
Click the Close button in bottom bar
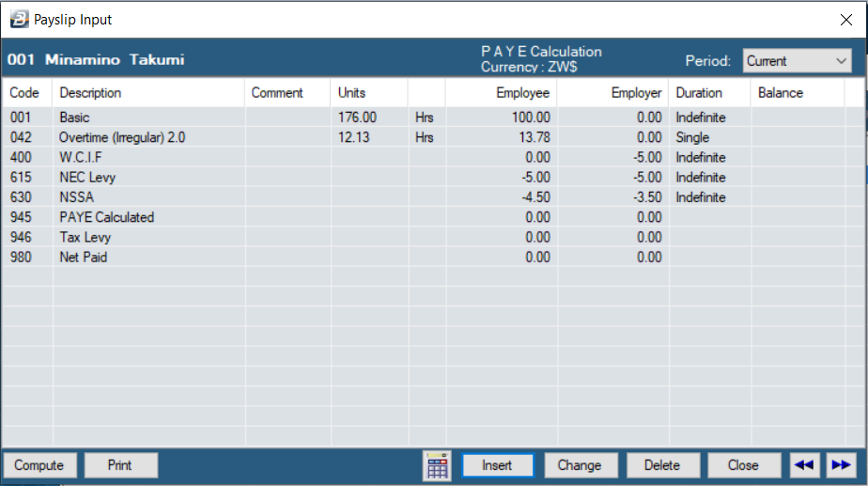click(x=743, y=465)
